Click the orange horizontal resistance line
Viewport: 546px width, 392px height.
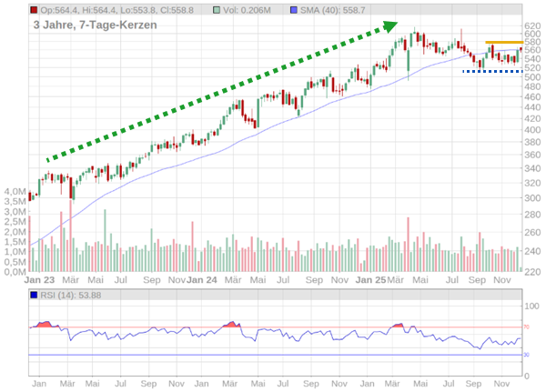click(503, 43)
